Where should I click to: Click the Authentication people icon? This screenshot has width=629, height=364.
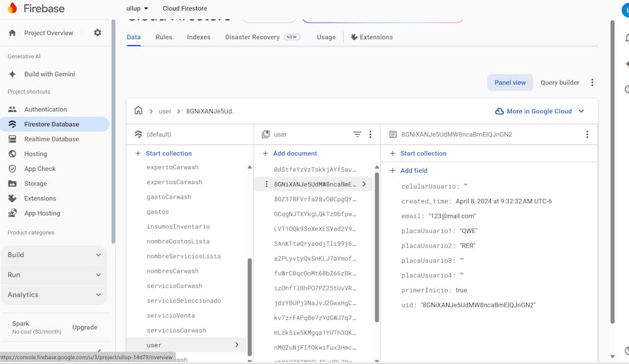[x=13, y=109]
